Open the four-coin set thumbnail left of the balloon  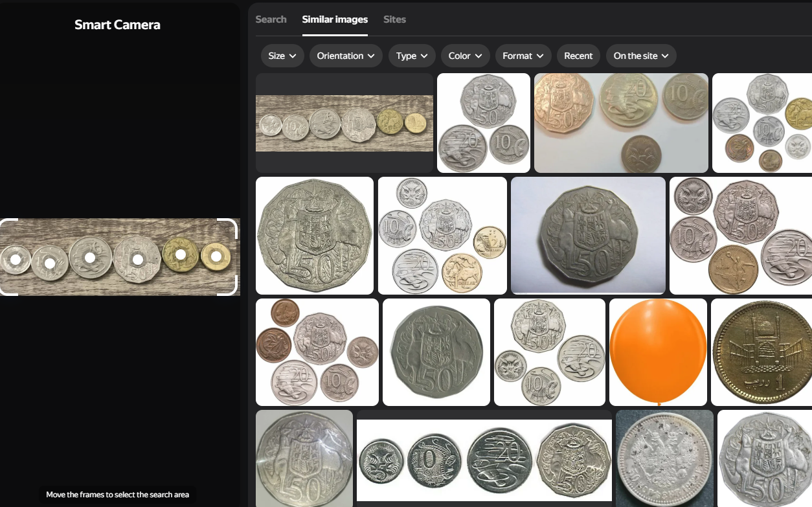click(x=550, y=352)
